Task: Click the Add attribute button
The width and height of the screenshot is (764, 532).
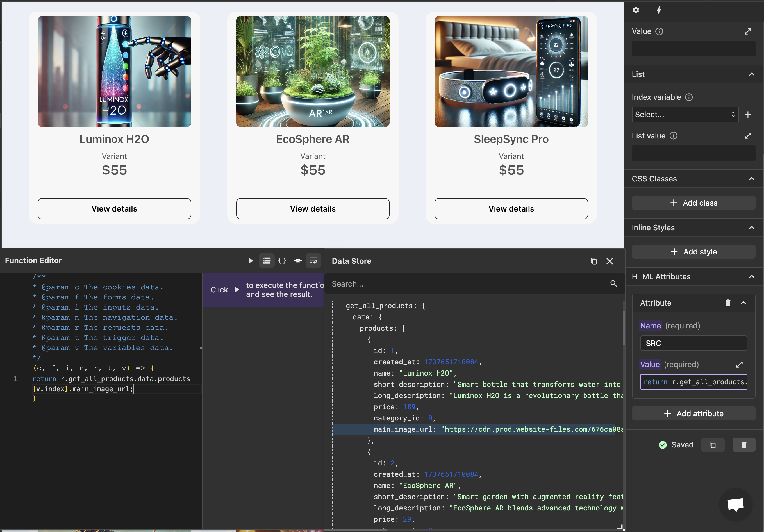Action: pyautogui.click(x=693, y=413)
